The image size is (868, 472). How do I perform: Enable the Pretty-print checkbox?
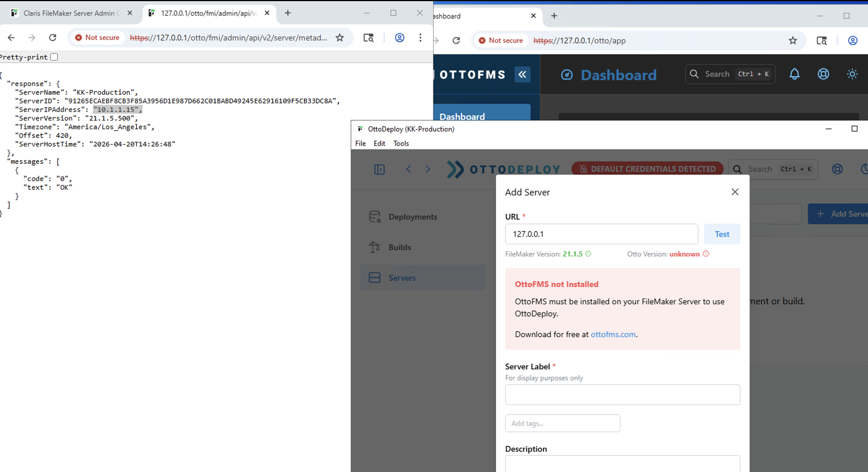pos(54,57)
